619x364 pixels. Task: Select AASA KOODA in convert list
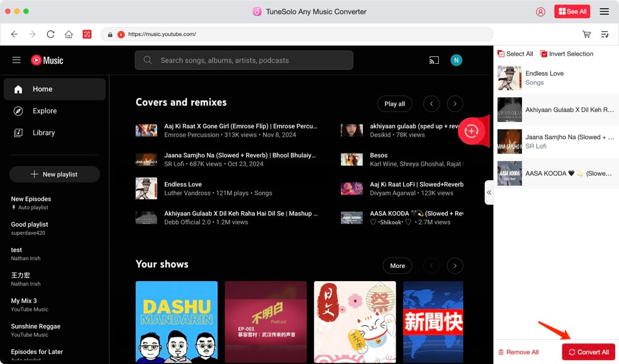[x=556, y=173]
